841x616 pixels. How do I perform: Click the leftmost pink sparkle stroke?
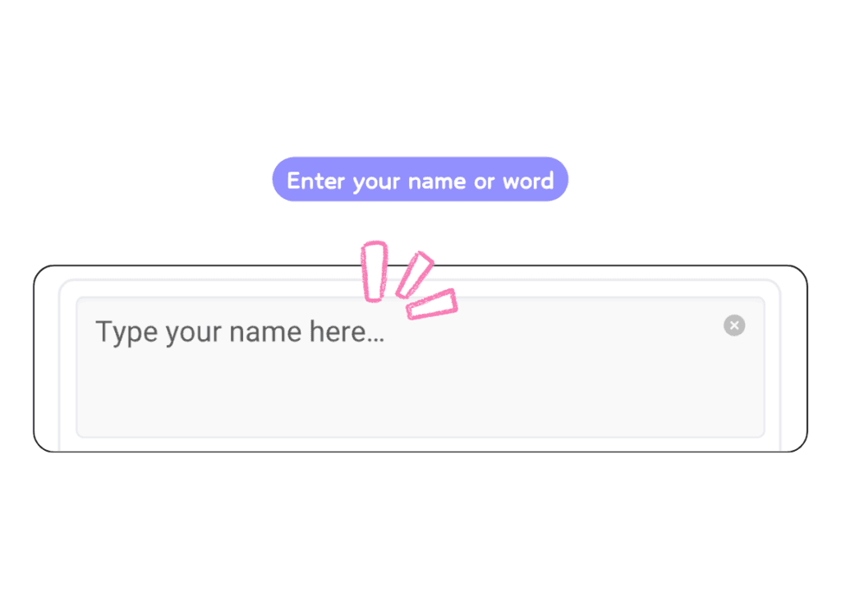pyautogui.click(x=375, y=271)
